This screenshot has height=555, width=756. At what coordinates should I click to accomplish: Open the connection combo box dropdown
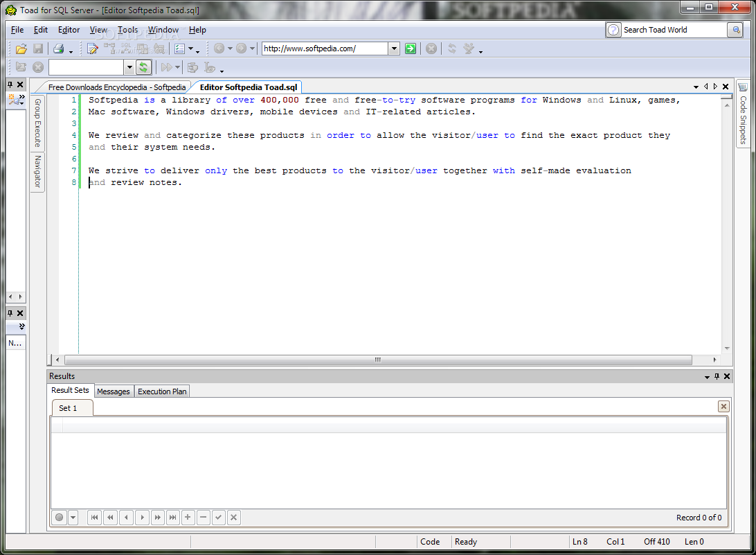pyautogui.click(x=129, y=68)
